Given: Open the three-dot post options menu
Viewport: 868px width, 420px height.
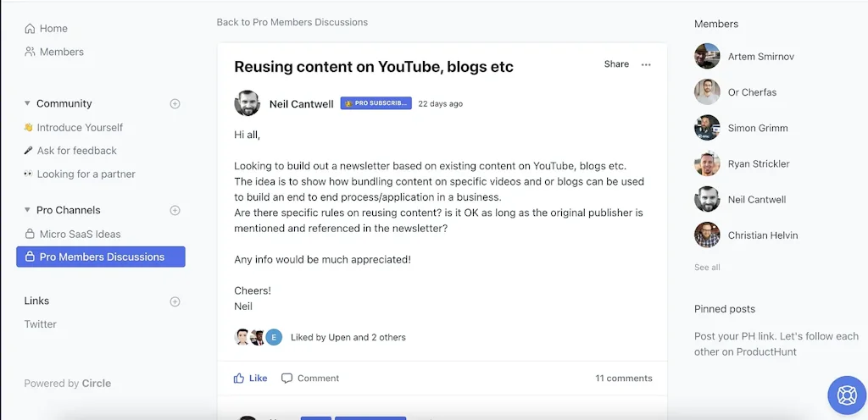Looking at the screenshot, I should point(646,64).
